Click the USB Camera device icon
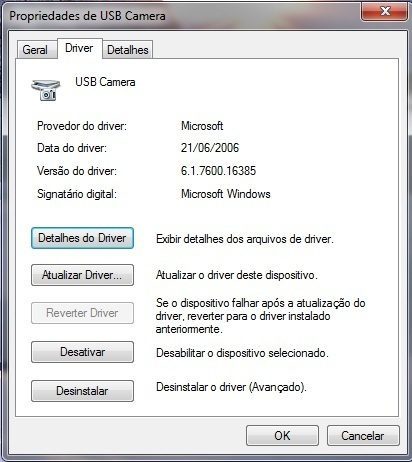This screenshot has width=412, height=462. pyautogui.click(x=46, y=90)
